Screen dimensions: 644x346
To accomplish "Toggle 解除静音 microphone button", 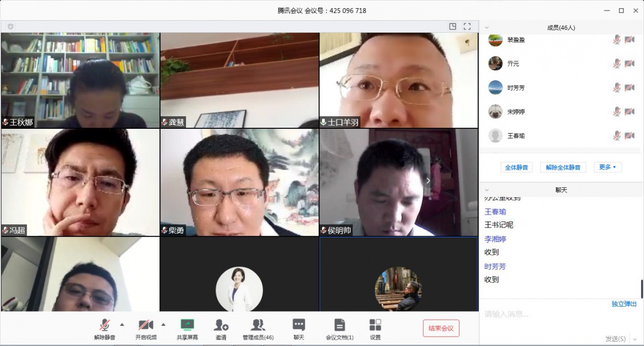I will [x=104, y=326].
